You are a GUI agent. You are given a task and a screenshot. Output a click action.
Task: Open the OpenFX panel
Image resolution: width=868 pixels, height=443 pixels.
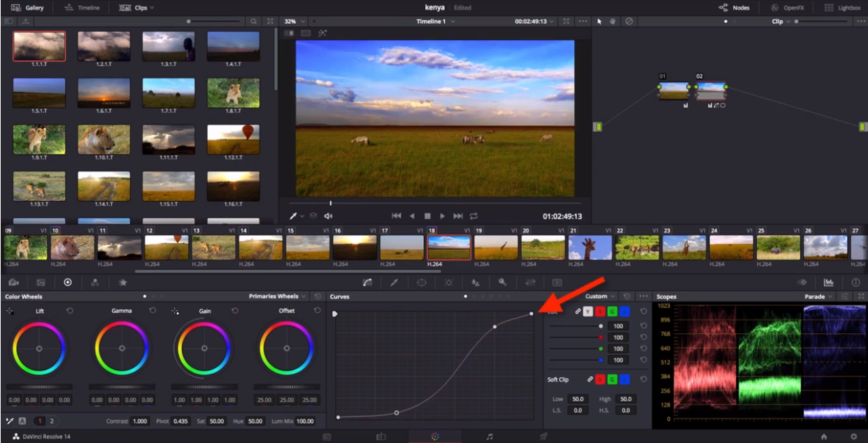click(x=787, y=8)
